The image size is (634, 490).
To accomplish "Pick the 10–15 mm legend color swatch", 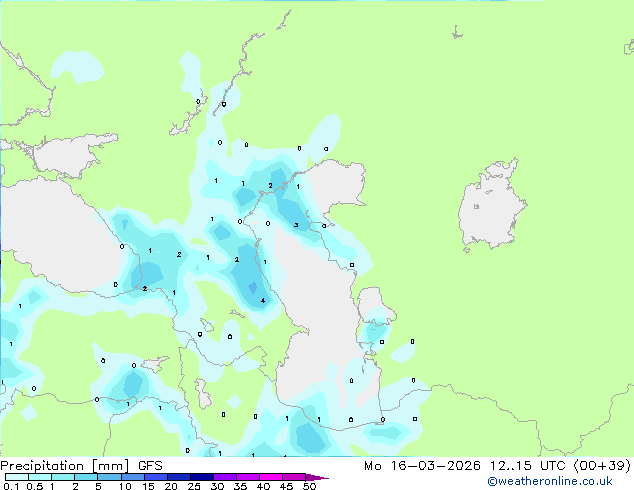I will [x=132, y=477].
